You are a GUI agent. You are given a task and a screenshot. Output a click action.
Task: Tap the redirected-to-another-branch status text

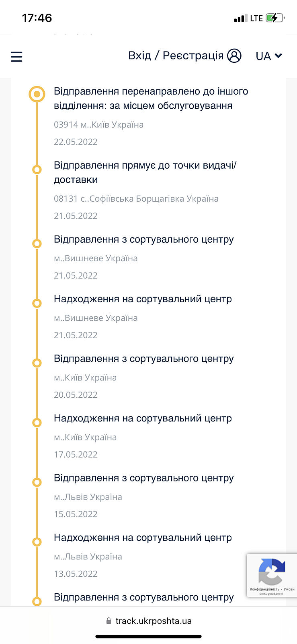[x=151, y=99]
